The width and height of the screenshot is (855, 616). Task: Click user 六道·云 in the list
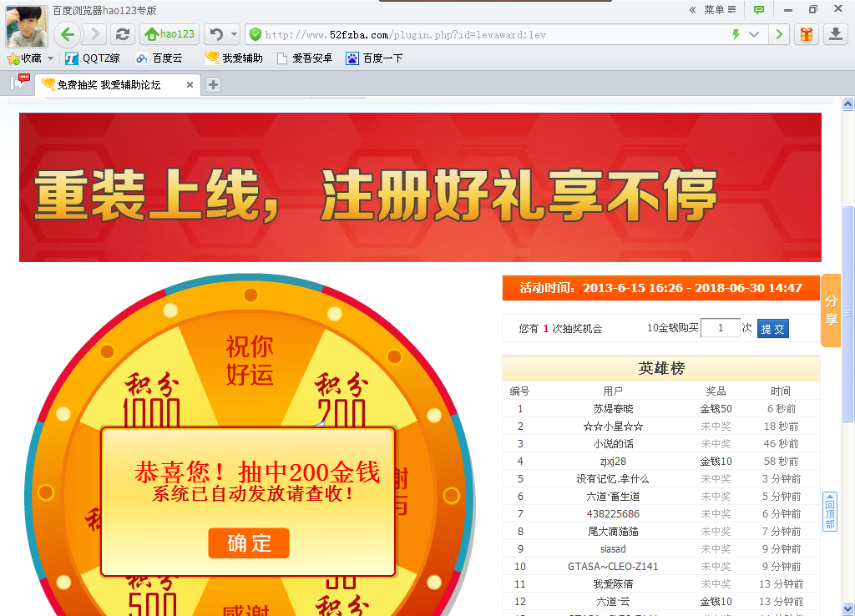[613, 601]
